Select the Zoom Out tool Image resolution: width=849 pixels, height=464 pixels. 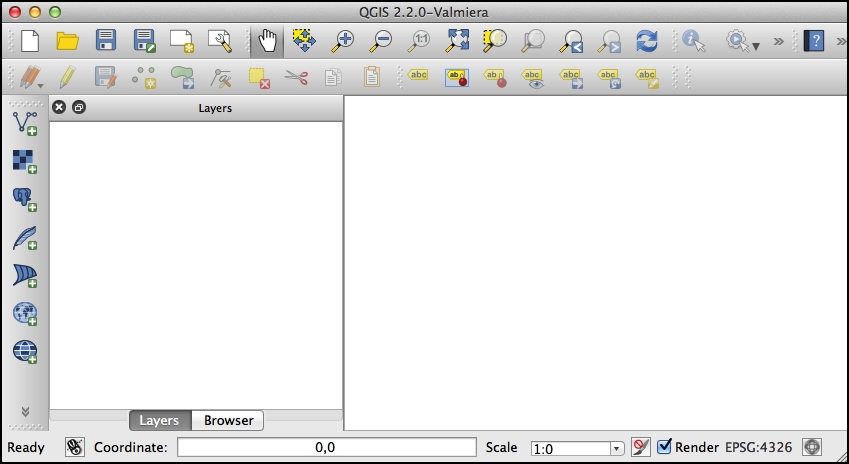coord(381,41)
